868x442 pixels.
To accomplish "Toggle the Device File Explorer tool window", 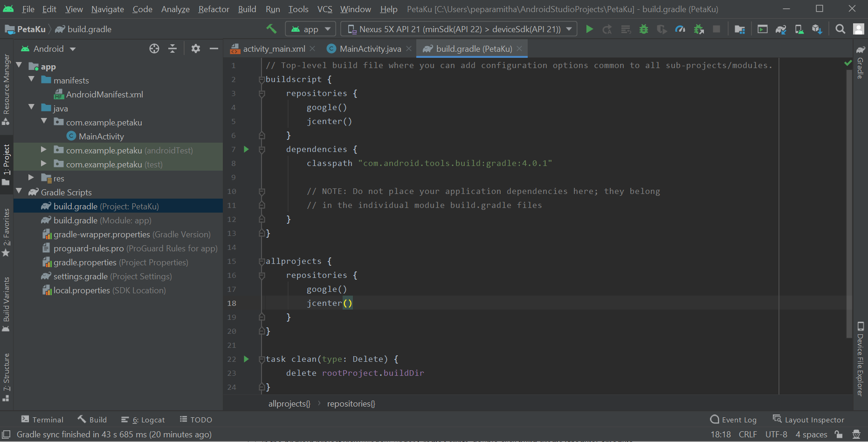I will click(x=861, y=359).
